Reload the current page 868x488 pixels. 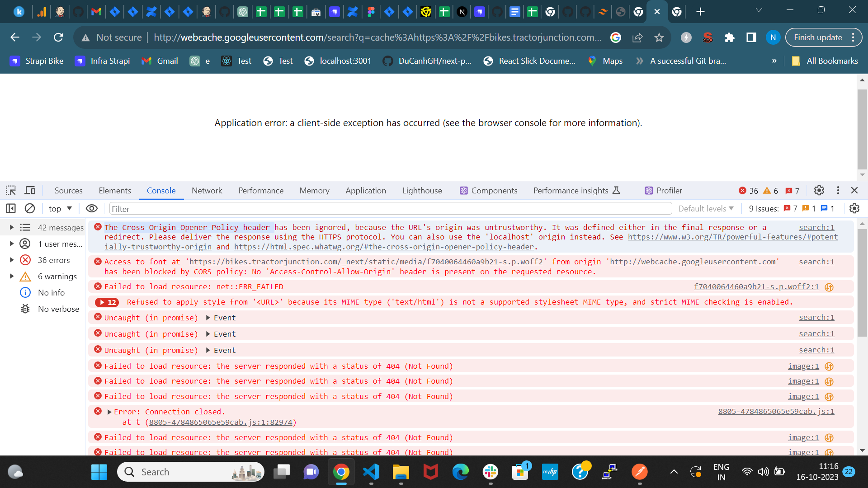58,37
